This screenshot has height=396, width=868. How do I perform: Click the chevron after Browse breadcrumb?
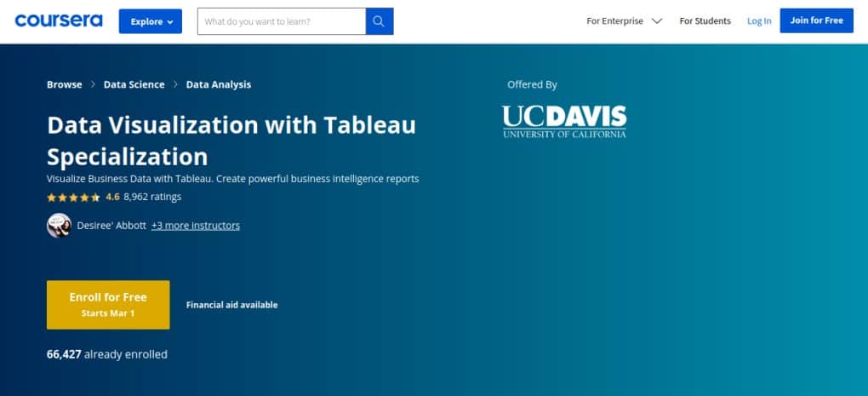(93, 85)
